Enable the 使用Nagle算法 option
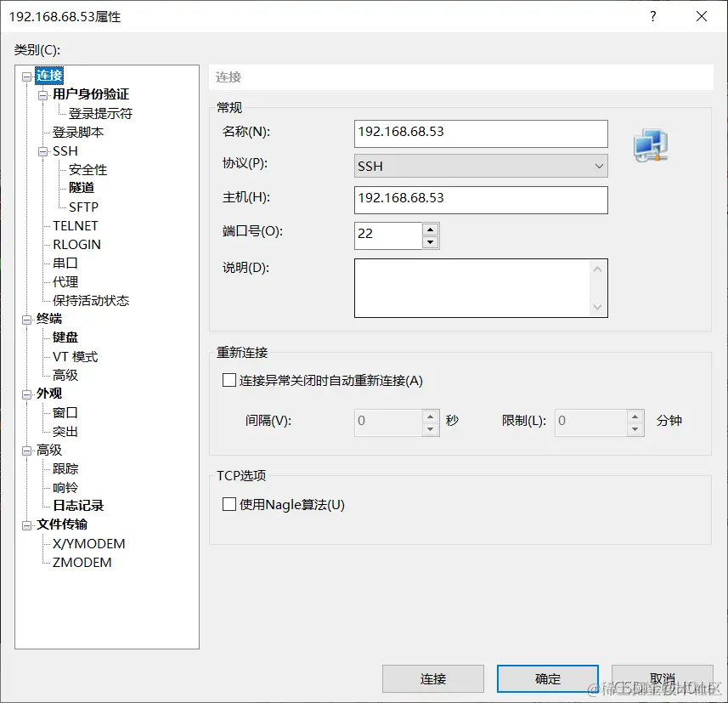 [229, 503]
